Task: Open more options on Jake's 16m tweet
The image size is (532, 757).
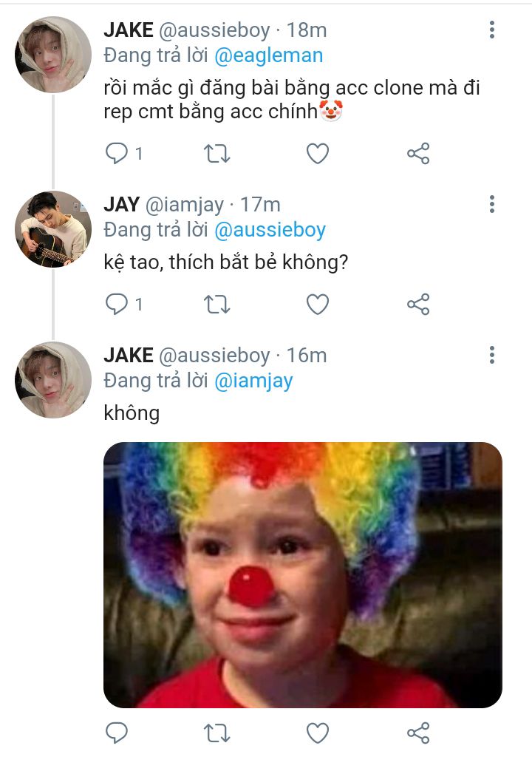Action: click(492, 355)
